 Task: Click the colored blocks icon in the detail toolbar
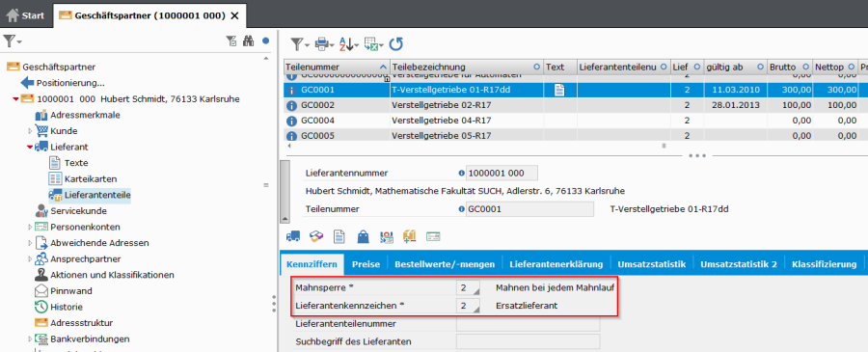click(x=316, y=237)
